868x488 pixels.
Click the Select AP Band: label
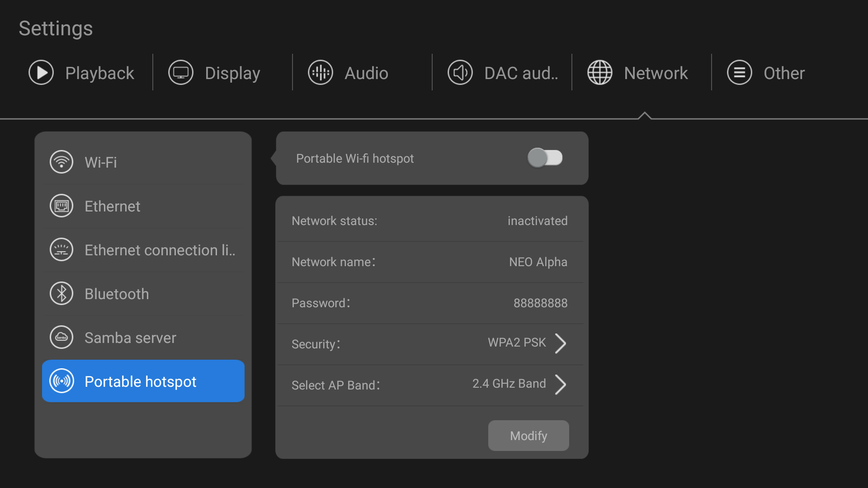point(336,385)
